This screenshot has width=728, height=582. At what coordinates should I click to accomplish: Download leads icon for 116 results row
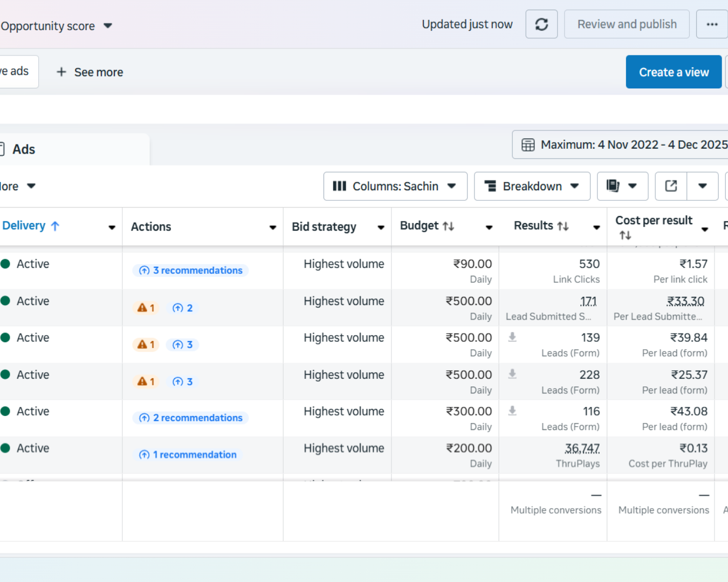coord(512,411)
